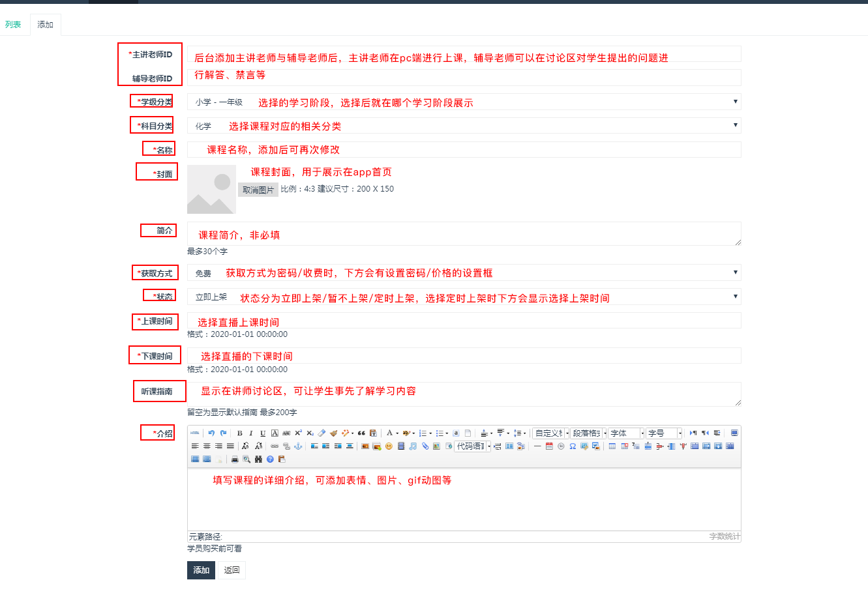Image resolution: width=868 pixels, height=597 pixels.
Task: Attach a file with paperclip icon
Action: pyautogui.click(x=425, y=446)
